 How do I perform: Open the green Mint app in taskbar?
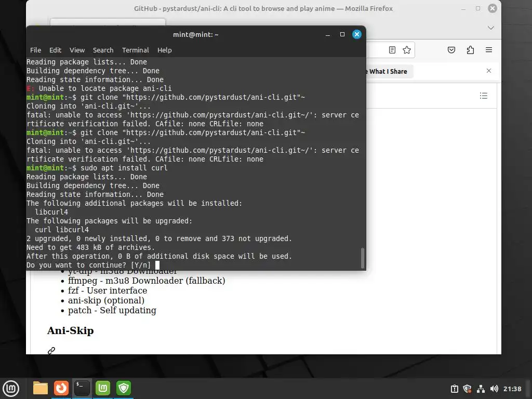[103, 388]
